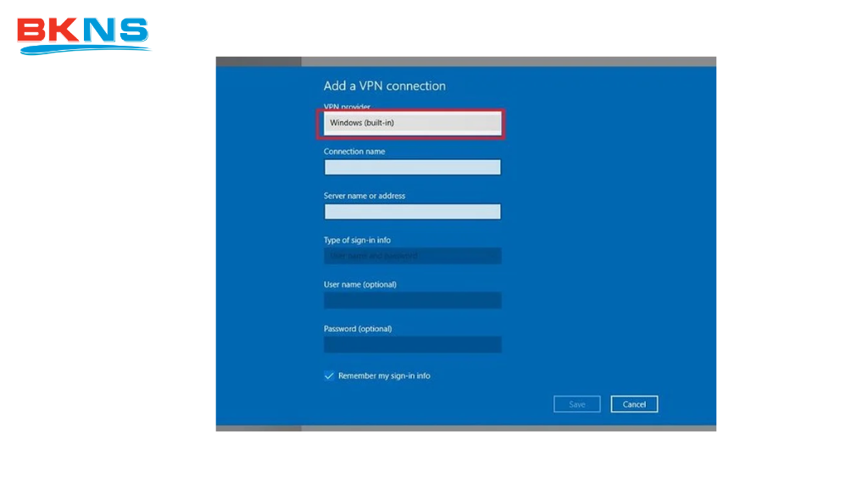Image resolution: width=868 pixels, height=488 pixels.
Task: Click the 'Password (optional)' label text
Action: pyautogui.click(x=358, y=329)
